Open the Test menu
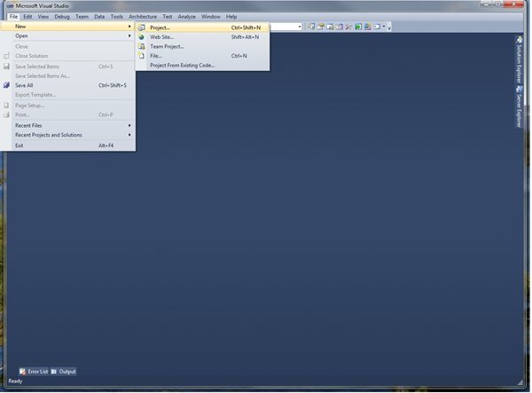This screenshot has width=532, height=393. click(x=168, y=17)
